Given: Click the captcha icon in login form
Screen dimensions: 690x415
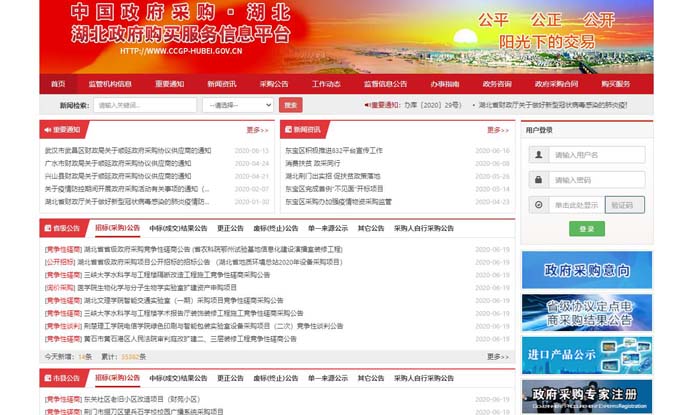Looking at the screenshot, I should tap(538, 205).
